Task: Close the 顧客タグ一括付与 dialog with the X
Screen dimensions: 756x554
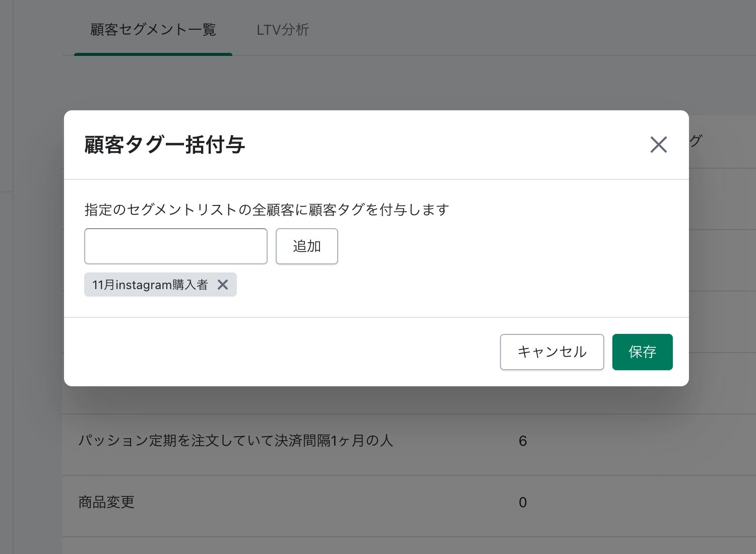Action: tap(658, 145)
